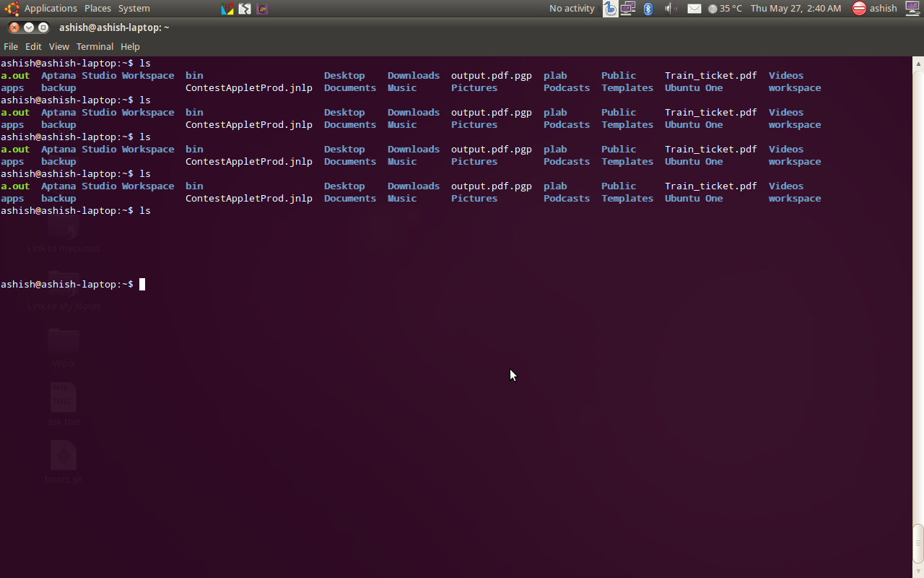924x578 pixels.
Task: Open the Applications menu
Action: 50,9
